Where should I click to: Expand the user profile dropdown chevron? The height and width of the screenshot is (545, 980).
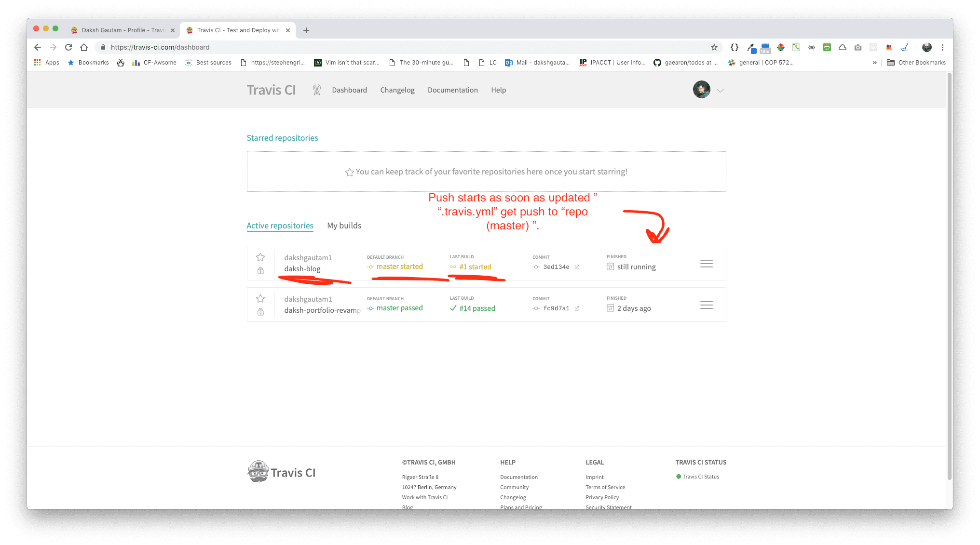click(x=720, y=91)
